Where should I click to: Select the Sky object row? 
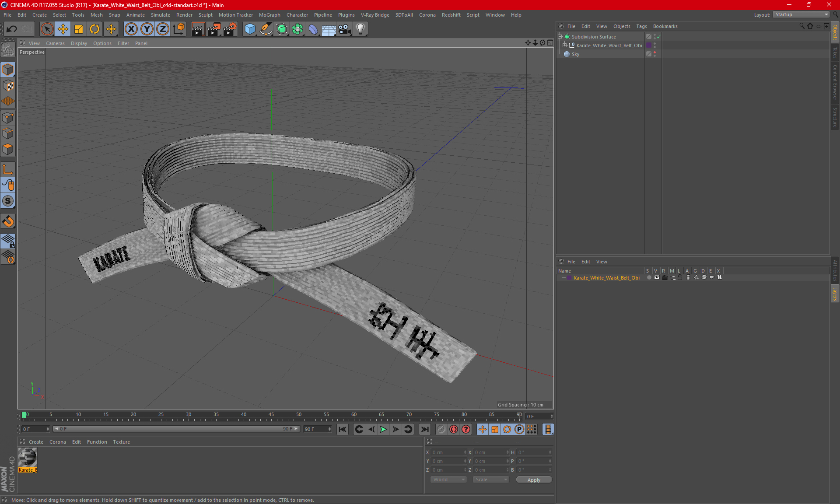click(x=602, y=54)
